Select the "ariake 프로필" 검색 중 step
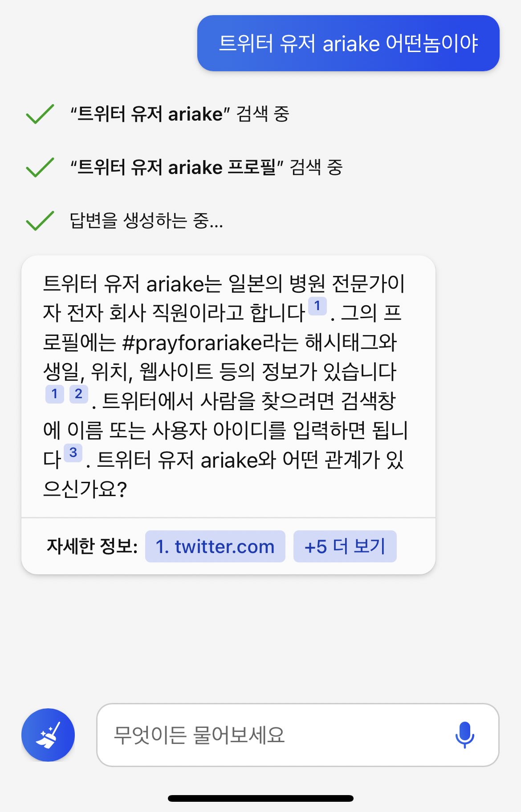 pyautogui.click(x=207, y=167)
